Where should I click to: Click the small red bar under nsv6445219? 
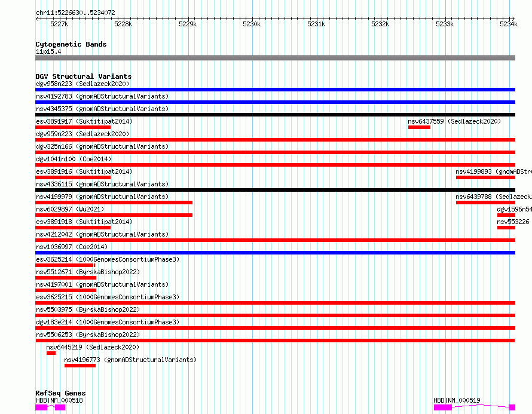tap(51, 353)
